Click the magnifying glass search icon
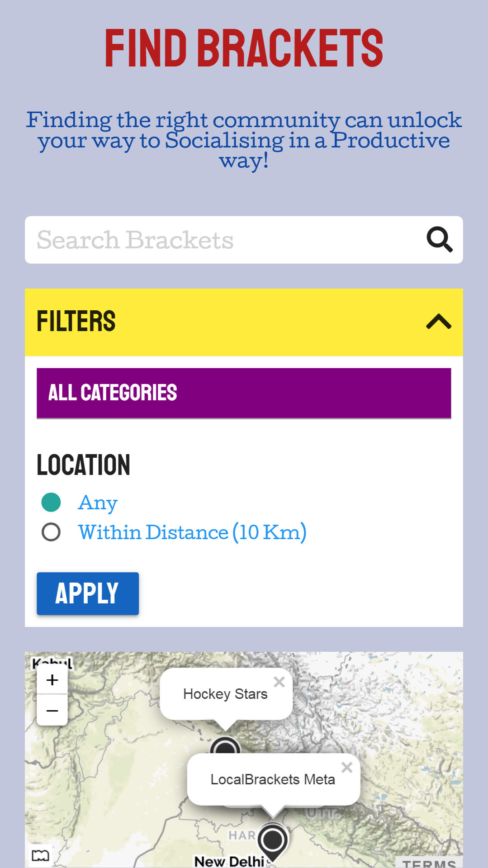This screenshot has width=488, height=868. 440,240
